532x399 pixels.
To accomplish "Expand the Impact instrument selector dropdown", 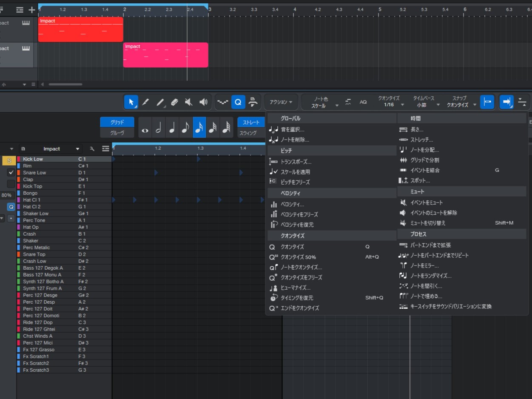I will pyautogui.click(x=77, y=149).
